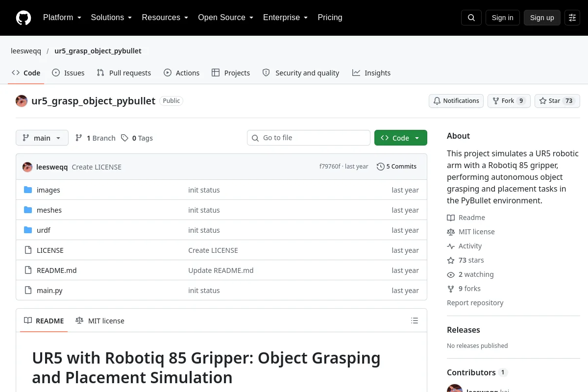The width and height of the screenshot is (588, 392).
Task: Expand the Open Source menu
Action: coord(226,18)
